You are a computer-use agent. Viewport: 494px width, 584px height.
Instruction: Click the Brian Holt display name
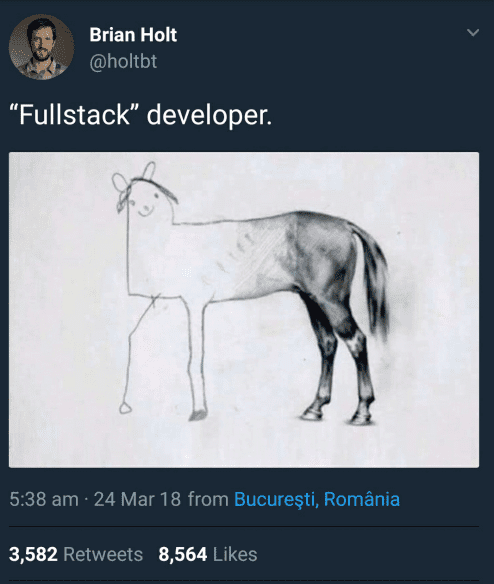133,35
